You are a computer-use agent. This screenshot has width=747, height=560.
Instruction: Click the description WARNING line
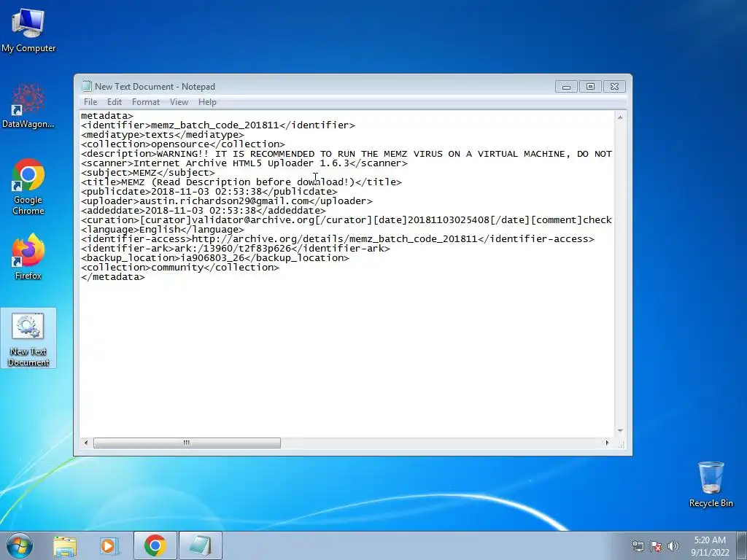pyautogui.click(x=347, y=154)
